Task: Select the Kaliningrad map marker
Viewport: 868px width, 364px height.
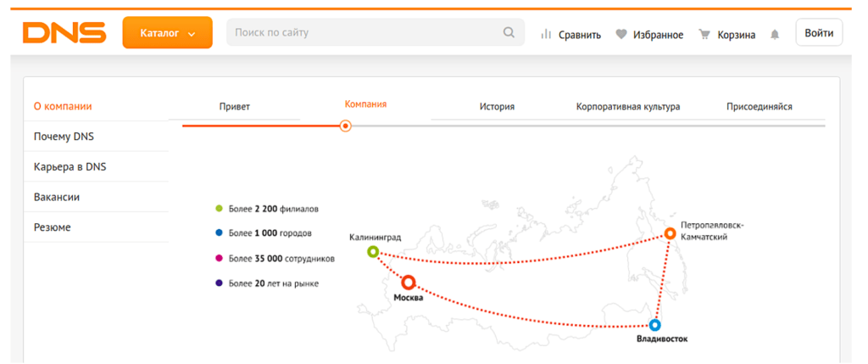Action: 373,252
